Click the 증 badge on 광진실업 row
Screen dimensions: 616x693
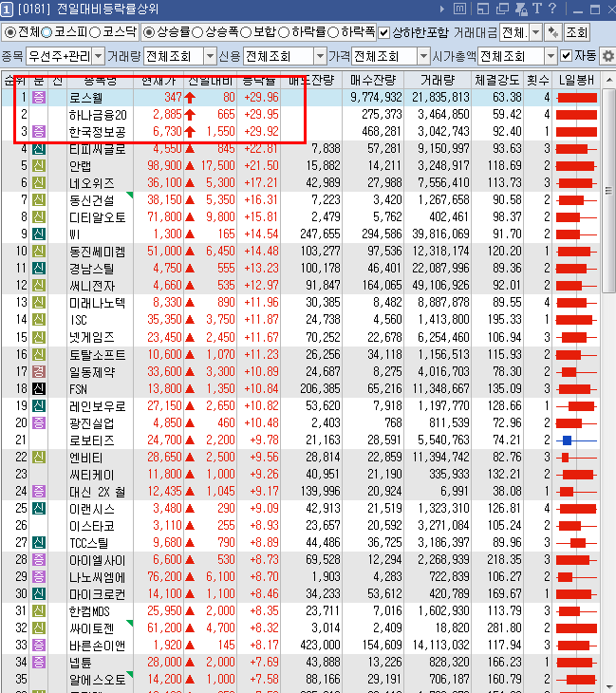[x=39, y=423]
